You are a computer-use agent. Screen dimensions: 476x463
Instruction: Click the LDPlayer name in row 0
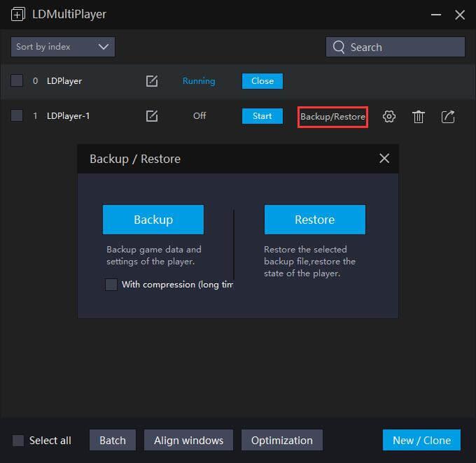click(x=64, y=81)
